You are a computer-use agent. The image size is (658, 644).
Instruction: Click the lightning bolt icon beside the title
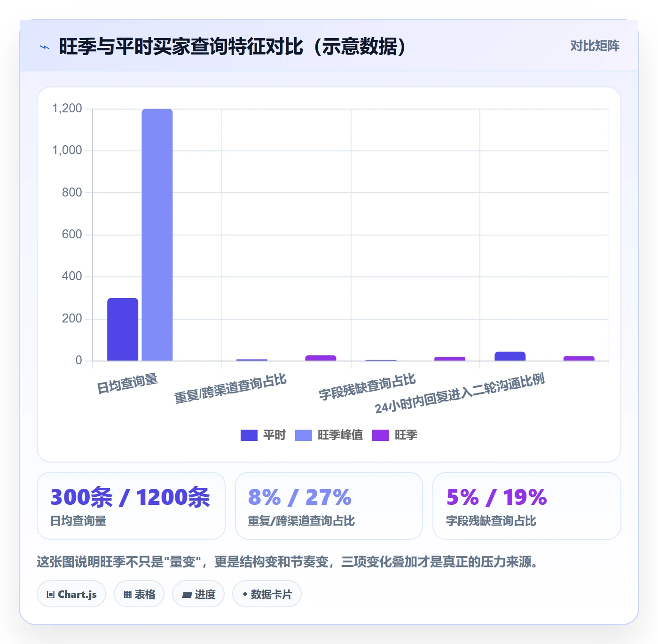click(x=45, y=47)
